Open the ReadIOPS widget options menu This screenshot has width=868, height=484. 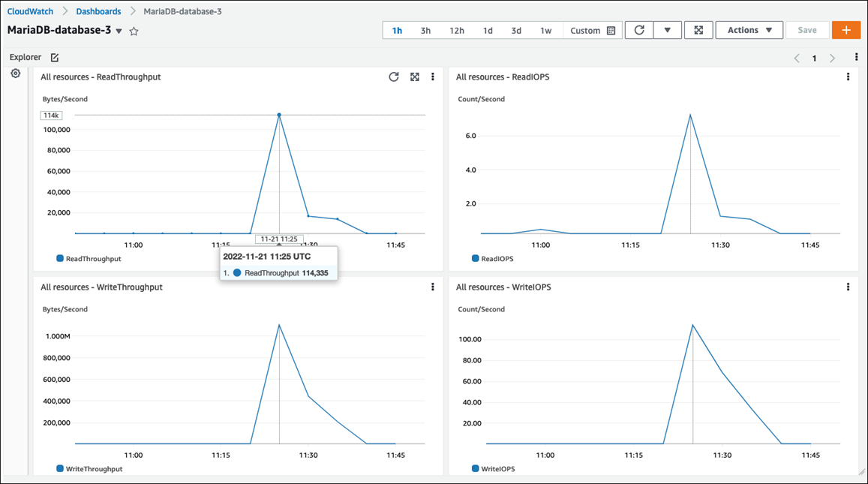point(848,77)
